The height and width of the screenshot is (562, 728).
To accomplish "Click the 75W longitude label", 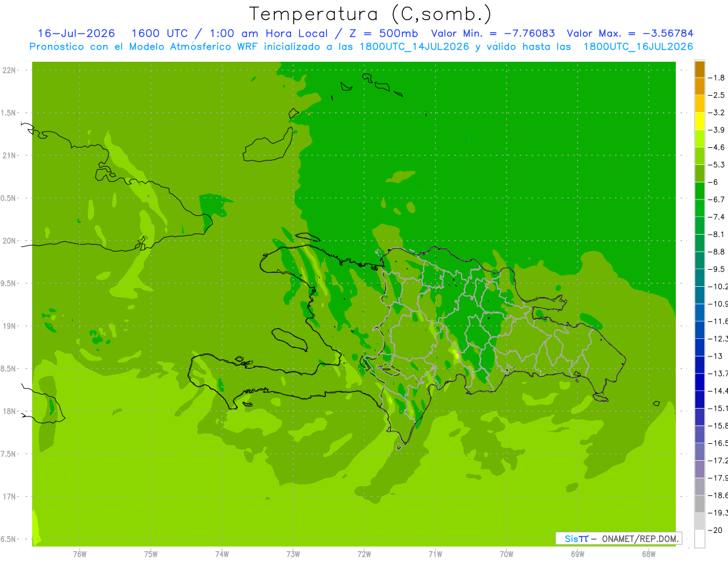I will click(x=150, y=554).
